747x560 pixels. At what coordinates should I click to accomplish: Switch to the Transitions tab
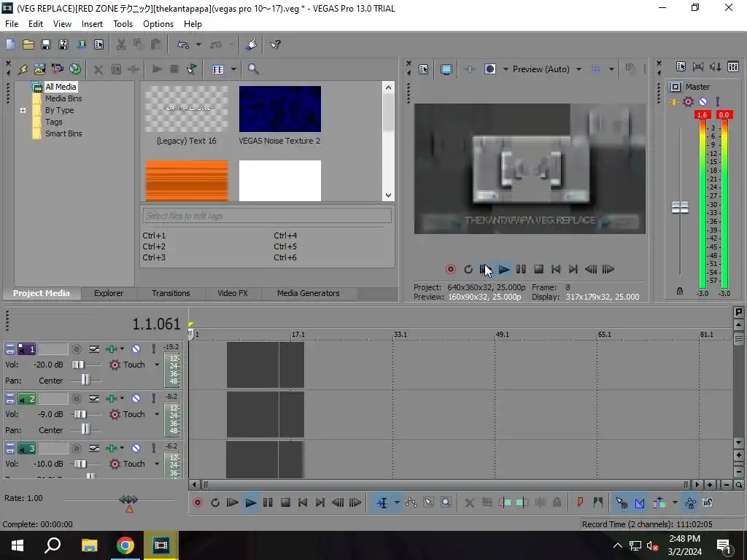171,293
